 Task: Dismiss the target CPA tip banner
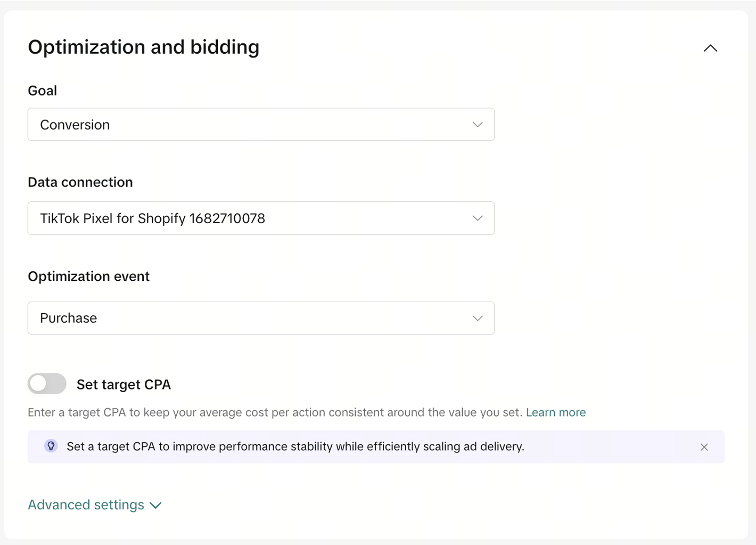pyautogui.click(x=704, y=447)
